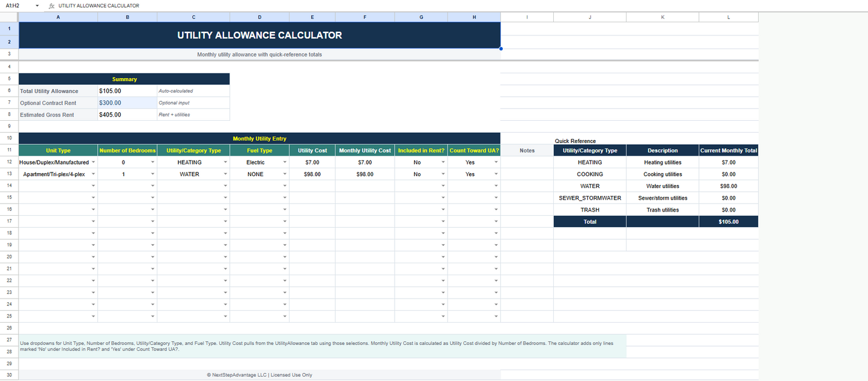868x381 pixels.
Task: Open Count Toward UA dropdown in row 13
Action: [496, 174]
